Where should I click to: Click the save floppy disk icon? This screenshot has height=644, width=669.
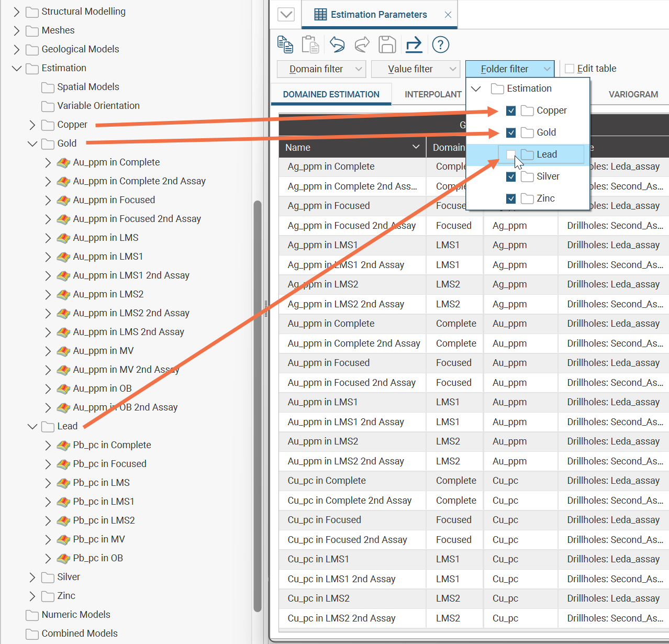387,45
